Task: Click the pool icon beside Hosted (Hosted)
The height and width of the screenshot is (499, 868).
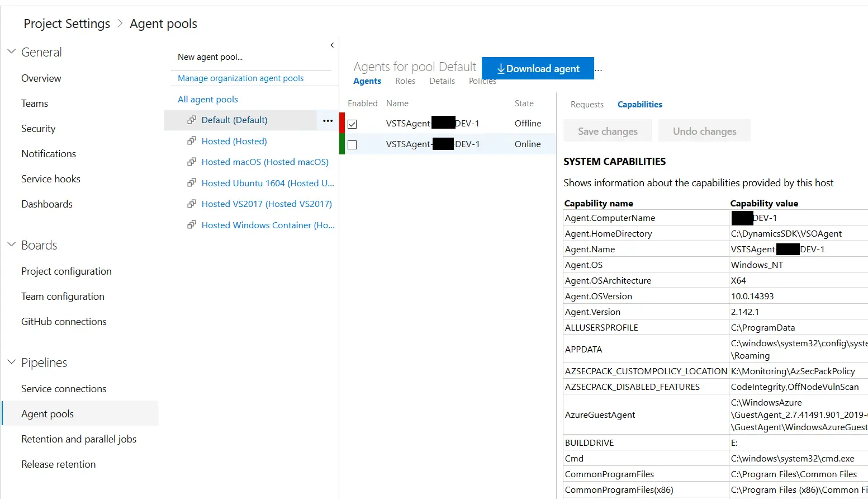Action: [x=192, y=141]
